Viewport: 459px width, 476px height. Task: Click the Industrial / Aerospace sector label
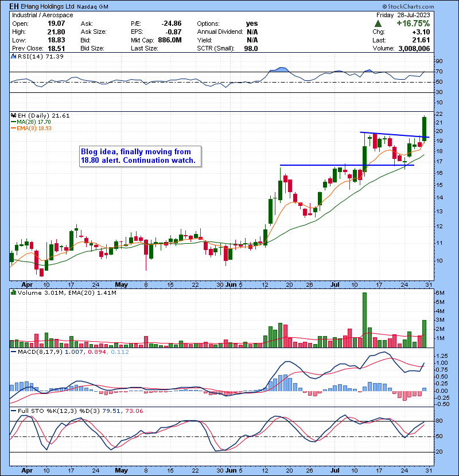42,15
